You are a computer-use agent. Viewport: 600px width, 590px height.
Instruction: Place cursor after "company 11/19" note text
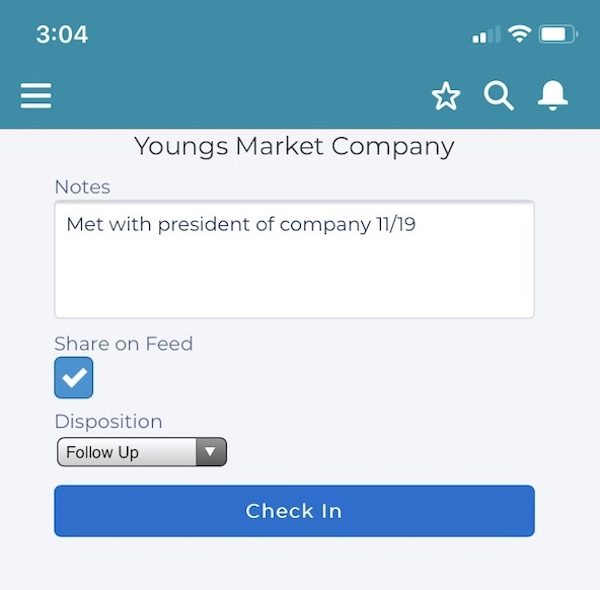pos(417,224)
